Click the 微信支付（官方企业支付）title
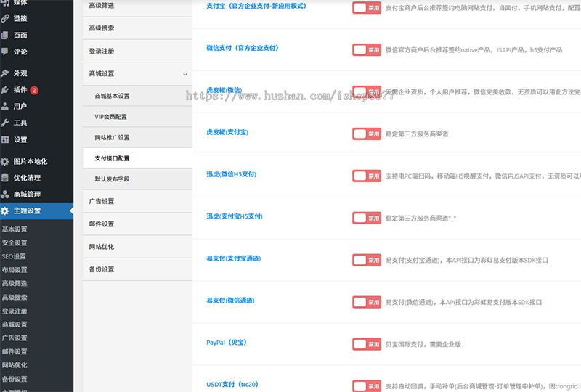 [x=243, y=48]
